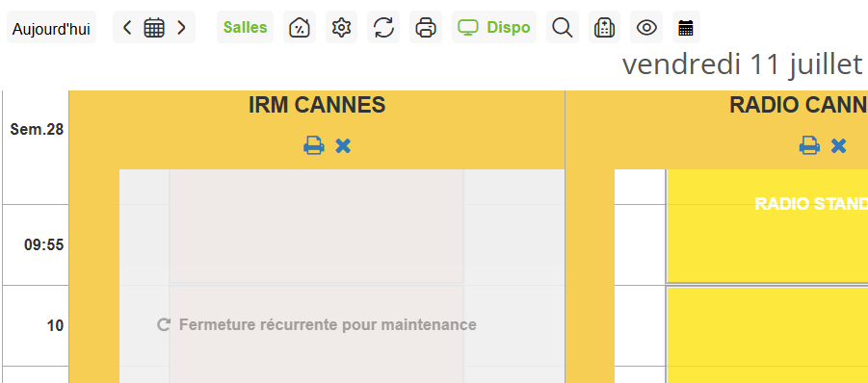The image size is (868, 383).
Task: Click the black calendar icon
Action: (686, 27)
